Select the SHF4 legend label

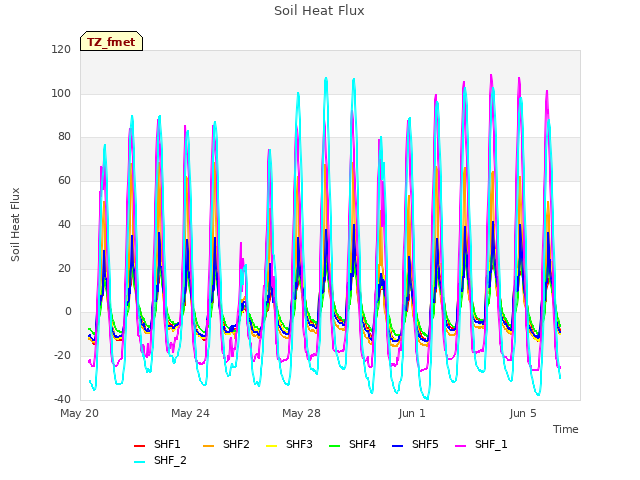362,444
